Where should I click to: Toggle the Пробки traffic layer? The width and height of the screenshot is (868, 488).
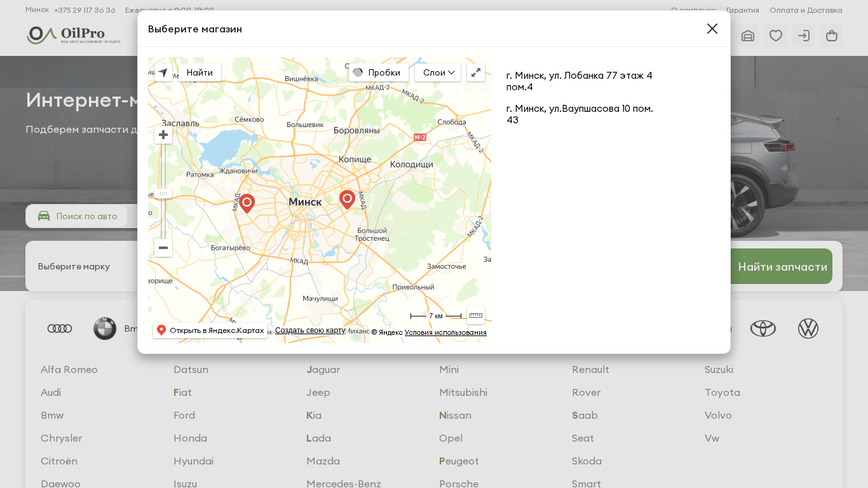click(378, 72)
